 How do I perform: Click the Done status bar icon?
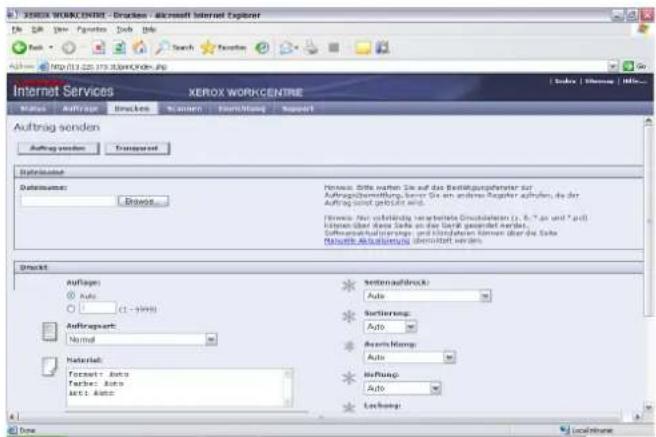coord(13,430)
